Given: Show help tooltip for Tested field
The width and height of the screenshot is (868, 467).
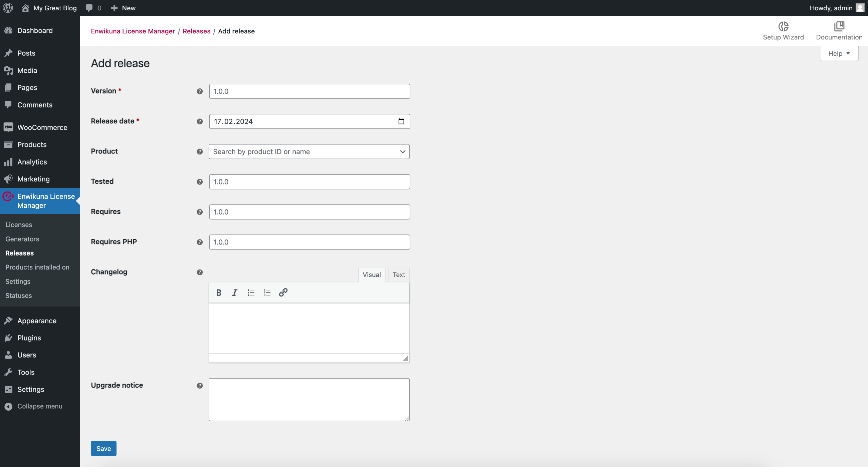Looking at the screenshot, I should click(x=200, y=182).
